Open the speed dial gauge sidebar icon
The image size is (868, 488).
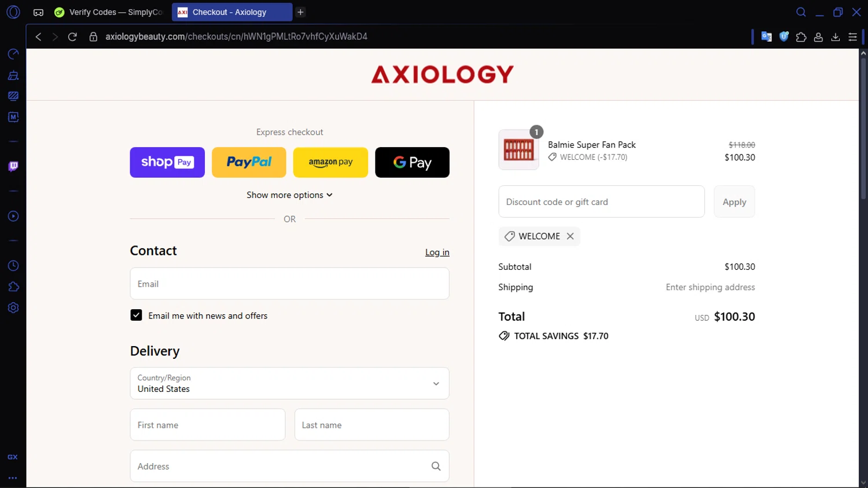(x=13, y=54)
